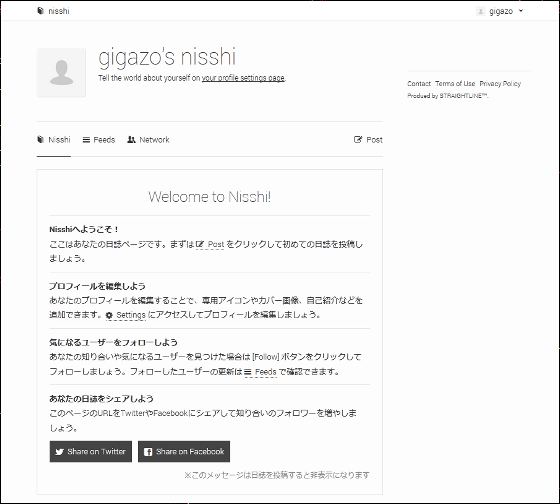The width and height of the screenshot is (560, 504).
Task: Click the プロフィールを編集しよう heading
Action: pyautogui.click(x=97, y=286)
